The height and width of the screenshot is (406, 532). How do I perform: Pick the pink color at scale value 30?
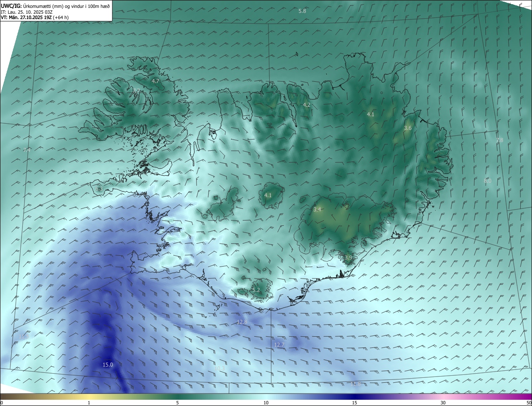coord(443,396)
